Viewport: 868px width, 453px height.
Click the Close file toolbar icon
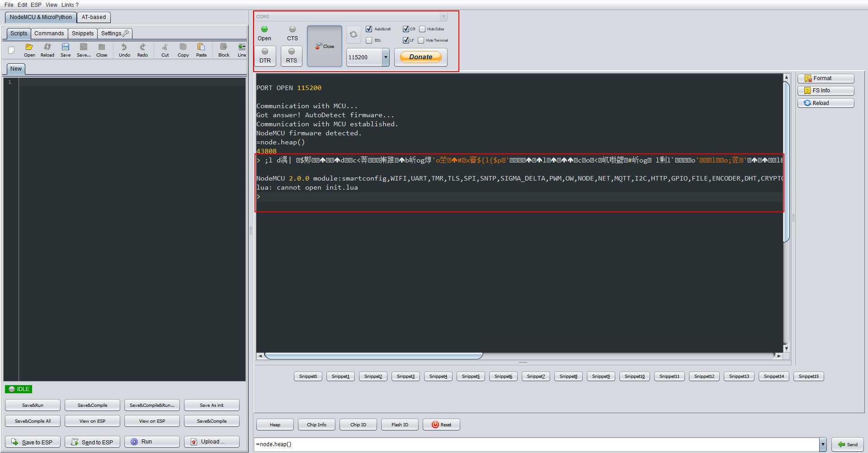point(102,50)
